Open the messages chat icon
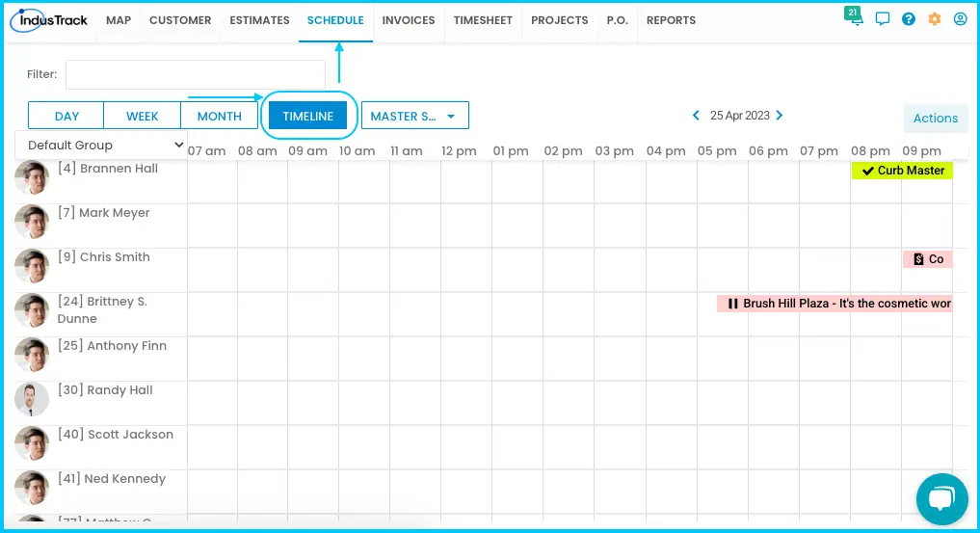 tap(882, 19)
